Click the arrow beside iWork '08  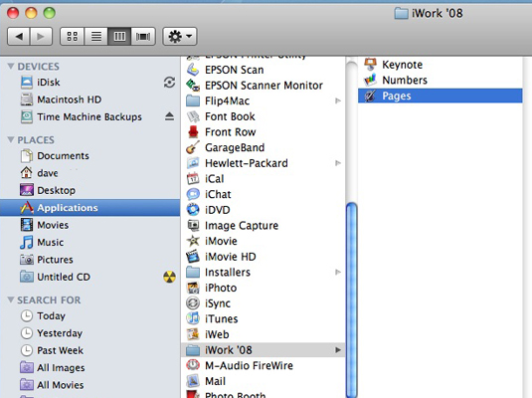coord(338,350)
